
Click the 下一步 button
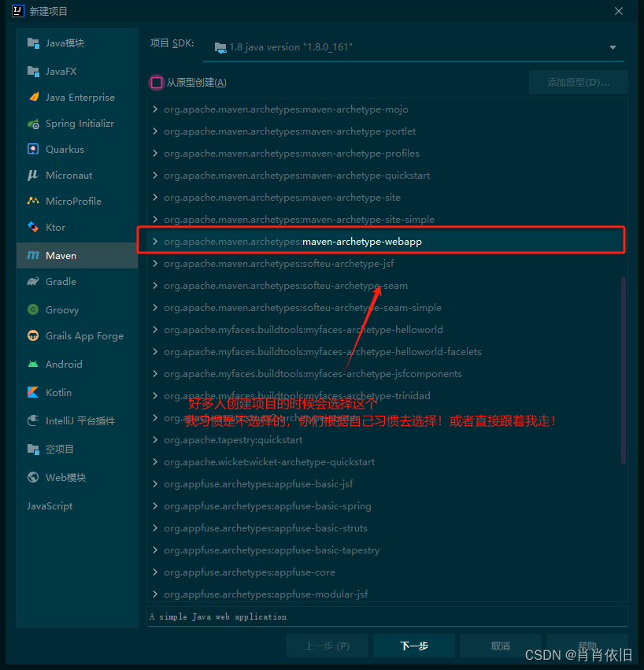(413, 646)
